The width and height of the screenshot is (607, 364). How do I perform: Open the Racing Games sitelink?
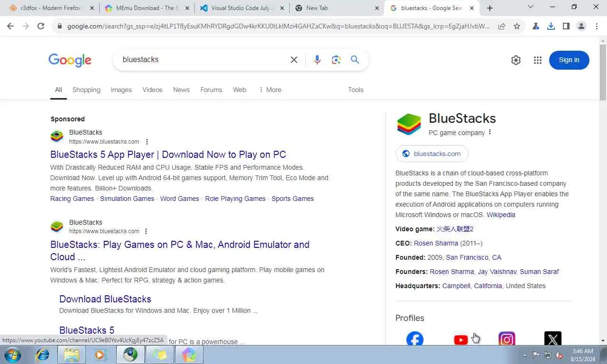tap(72, 199)
